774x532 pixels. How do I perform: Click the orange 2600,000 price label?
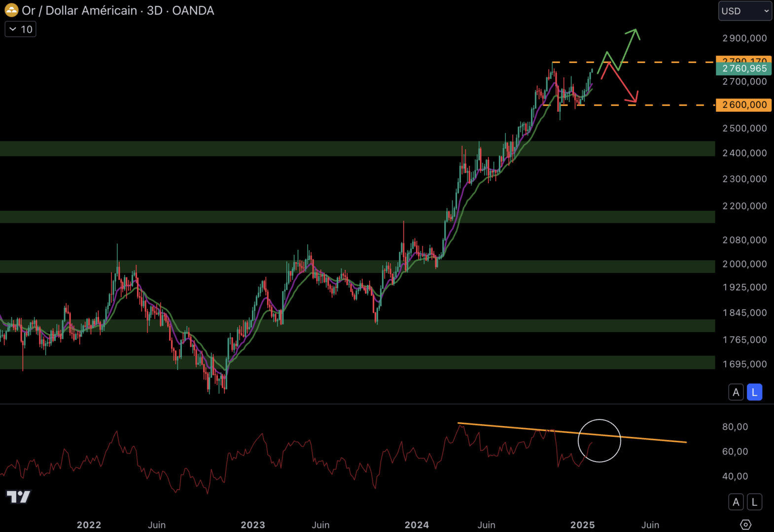(743, 105)
